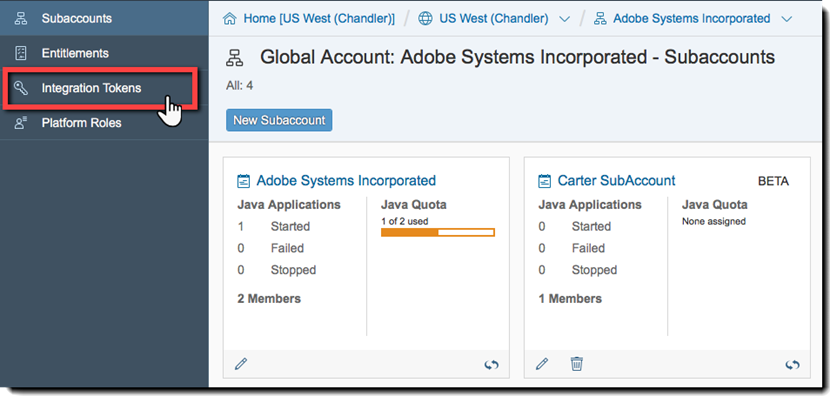
Task: Click the Global Account page title text
Action: (x=517, y=57)
